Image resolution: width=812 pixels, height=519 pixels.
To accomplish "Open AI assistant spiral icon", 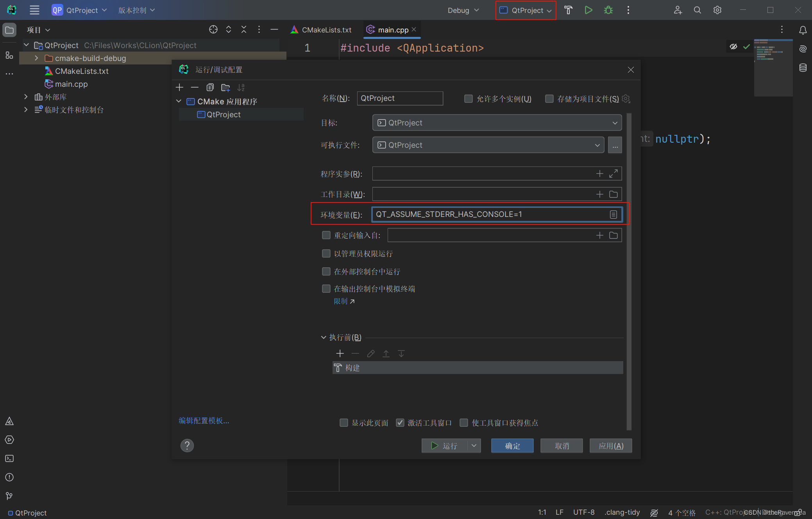I will [x=803, y=49].
